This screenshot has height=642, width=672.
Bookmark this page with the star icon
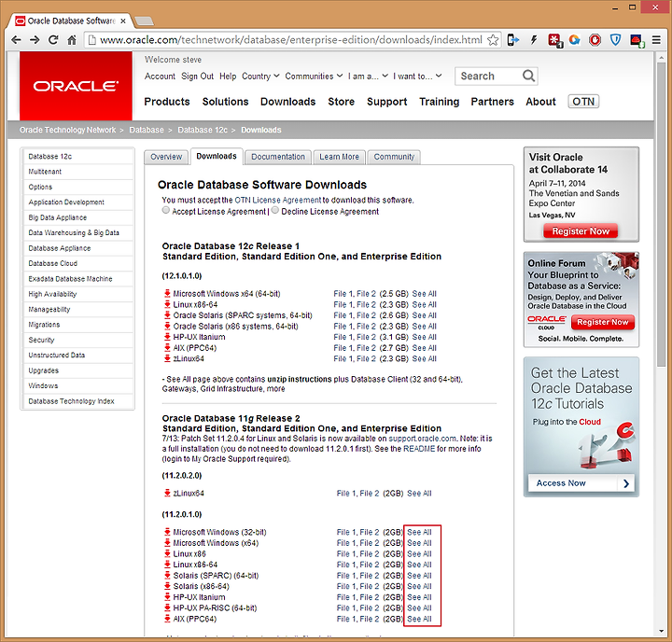tap(493, 40)
